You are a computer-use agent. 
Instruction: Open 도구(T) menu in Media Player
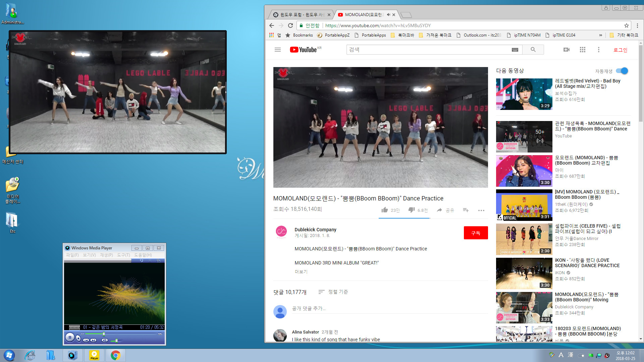point(123,255)
